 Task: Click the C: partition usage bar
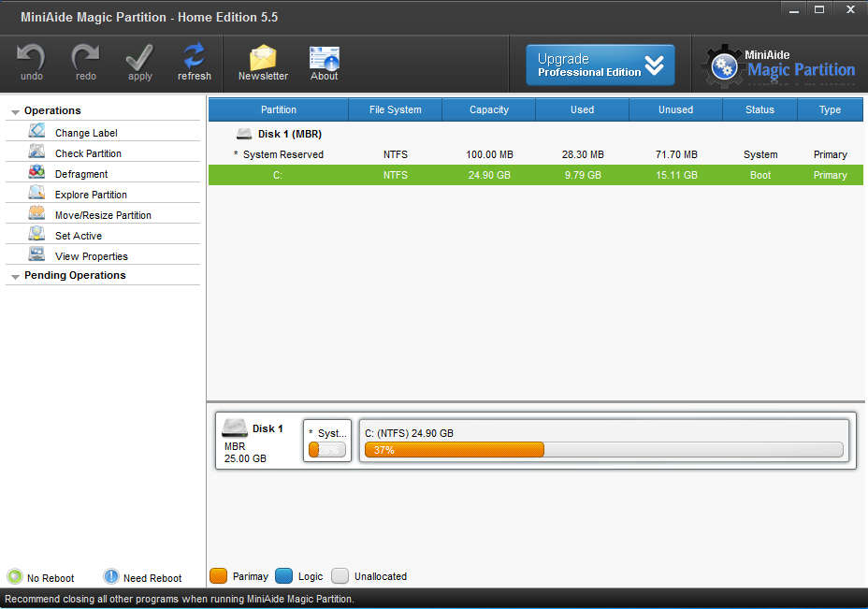[x=603, y=450]
